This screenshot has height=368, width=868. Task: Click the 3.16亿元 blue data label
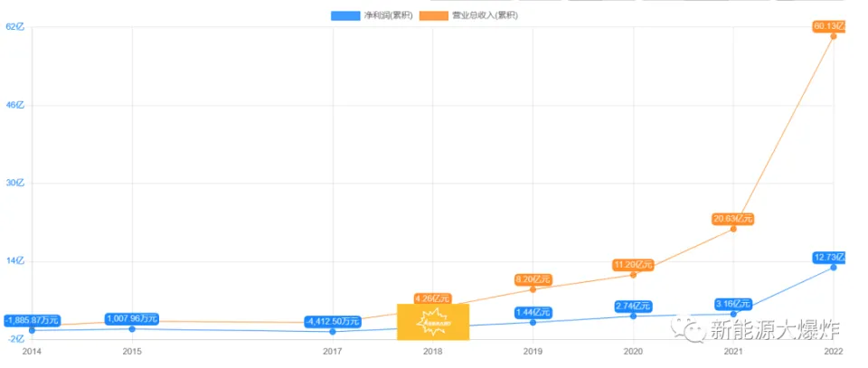[x=732, y=304]
